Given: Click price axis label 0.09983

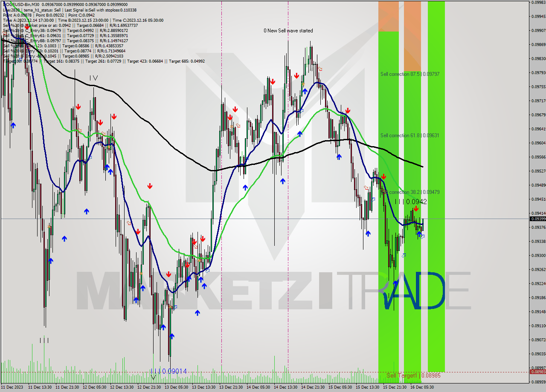Looking at the screenshot, I should (538, 2).
